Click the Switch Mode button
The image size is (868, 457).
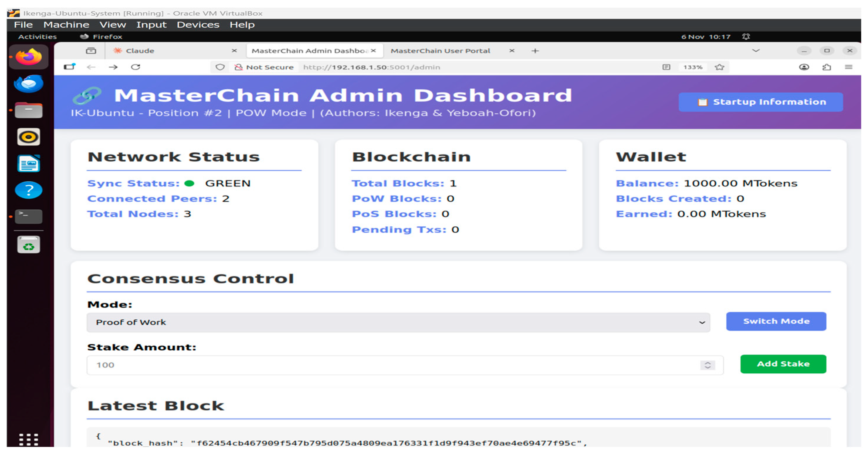pyautogui.click(x=776, y=321)
